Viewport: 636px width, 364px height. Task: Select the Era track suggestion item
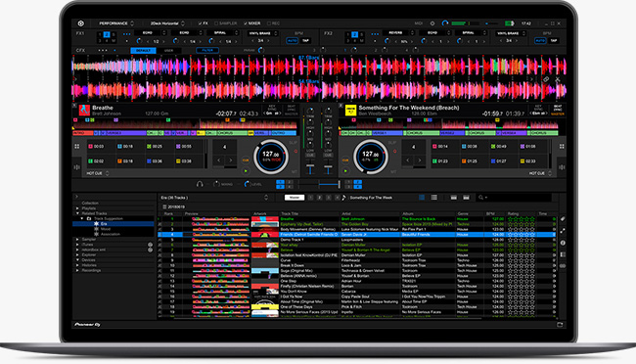(104, 224)
